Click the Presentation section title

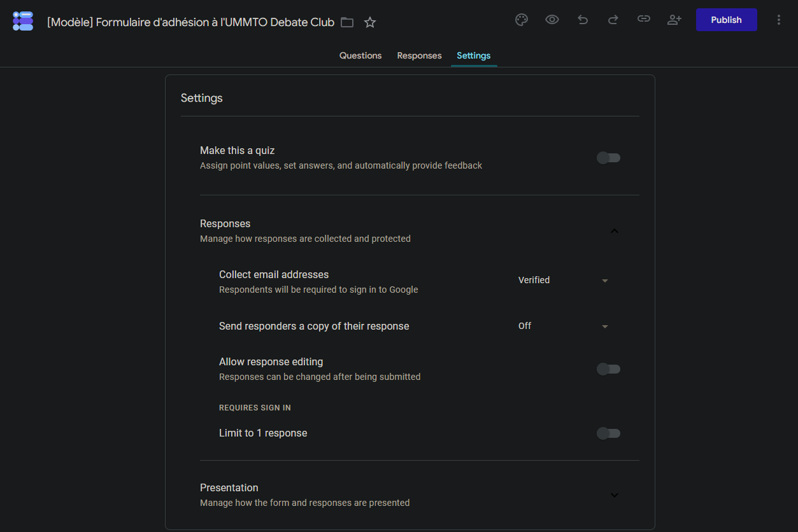(x=229, y=488)
